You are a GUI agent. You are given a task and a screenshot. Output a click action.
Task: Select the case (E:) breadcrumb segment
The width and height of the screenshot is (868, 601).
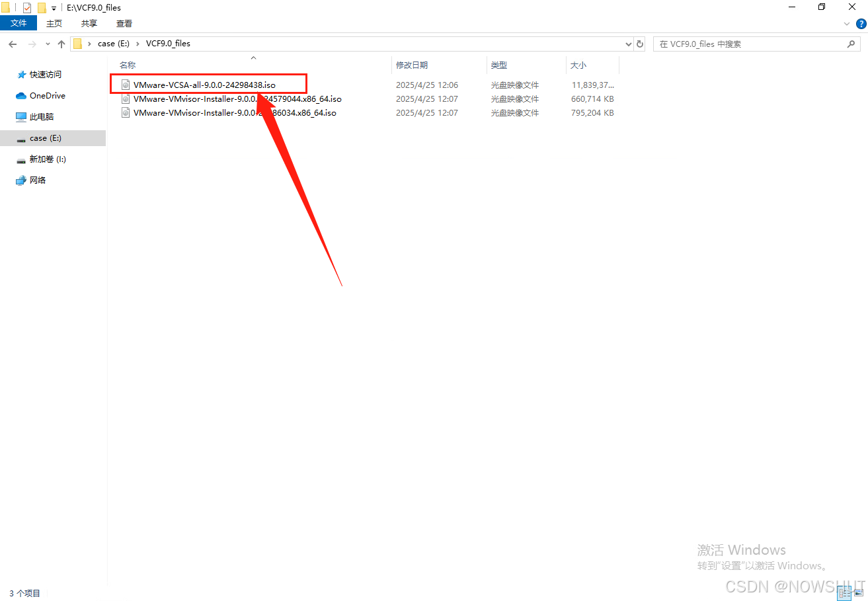click(115, 44)
